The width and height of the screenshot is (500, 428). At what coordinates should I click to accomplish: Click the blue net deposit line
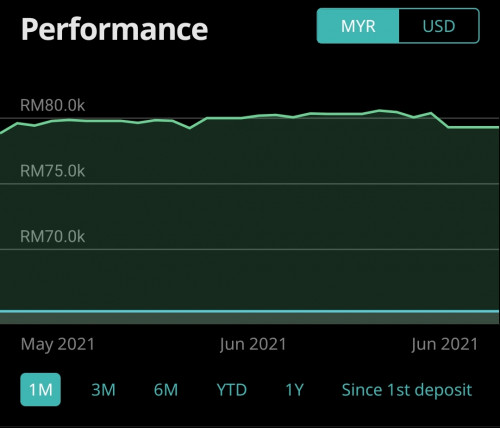[x=250, y=312]
